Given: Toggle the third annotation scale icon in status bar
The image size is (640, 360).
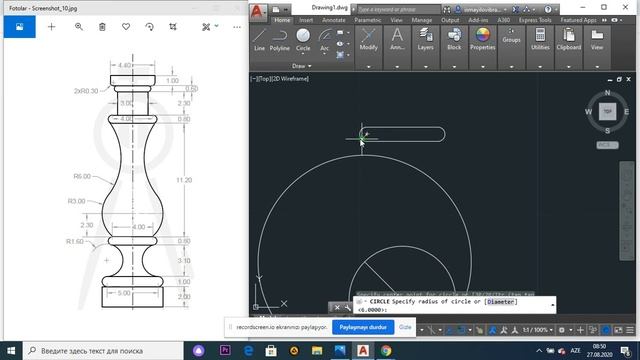Looking at the screenshot, I should coord(515,330).
